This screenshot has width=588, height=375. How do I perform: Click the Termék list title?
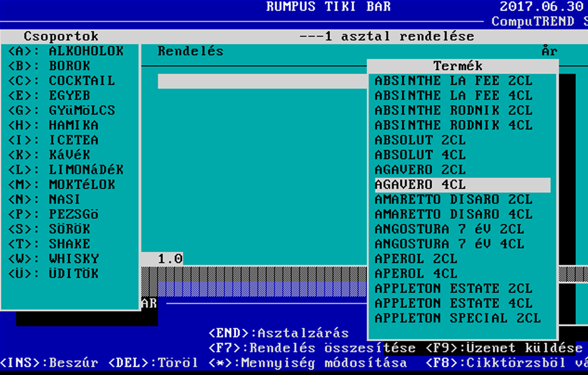458,66
